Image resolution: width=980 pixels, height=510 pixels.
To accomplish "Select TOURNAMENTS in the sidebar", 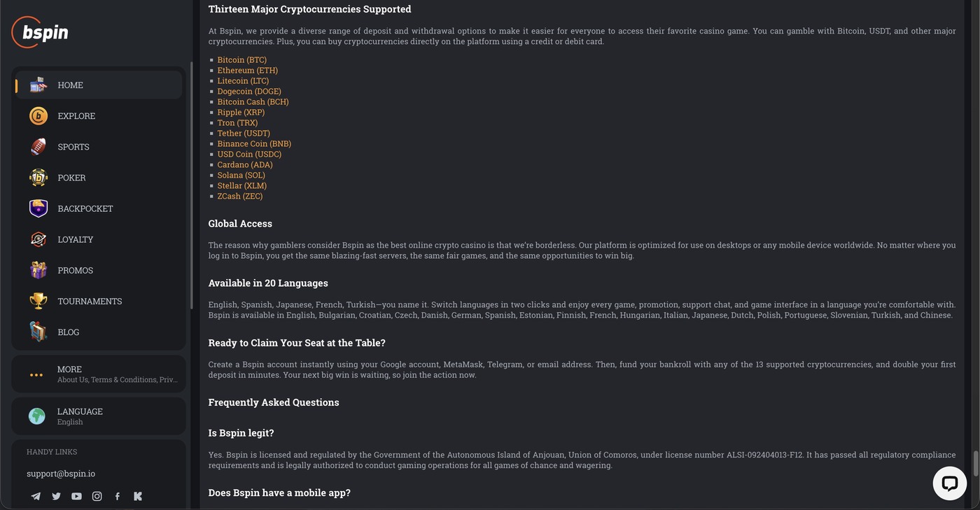I will pyautogui.click(x=99, y=301).
